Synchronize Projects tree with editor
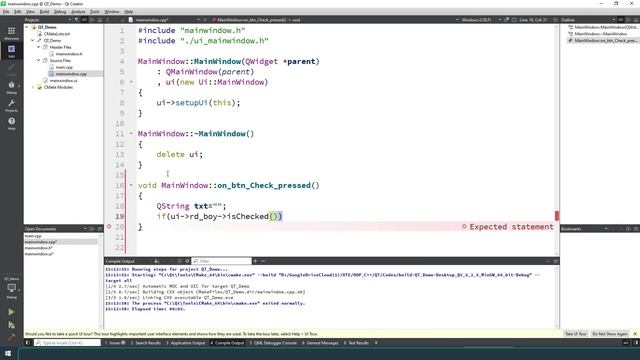 (84, 20)
